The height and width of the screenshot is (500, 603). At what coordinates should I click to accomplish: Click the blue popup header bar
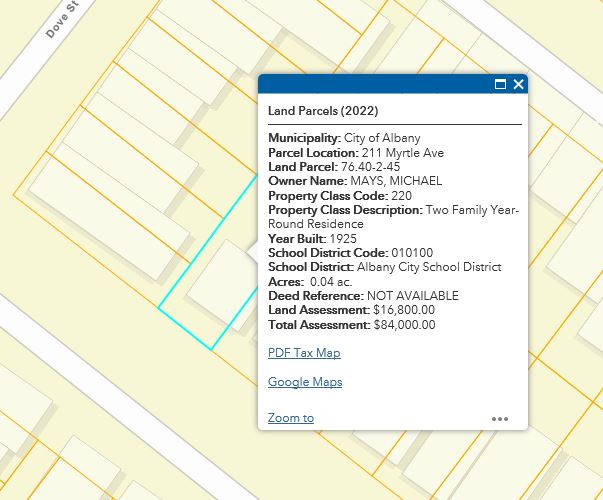pos(380,85)
